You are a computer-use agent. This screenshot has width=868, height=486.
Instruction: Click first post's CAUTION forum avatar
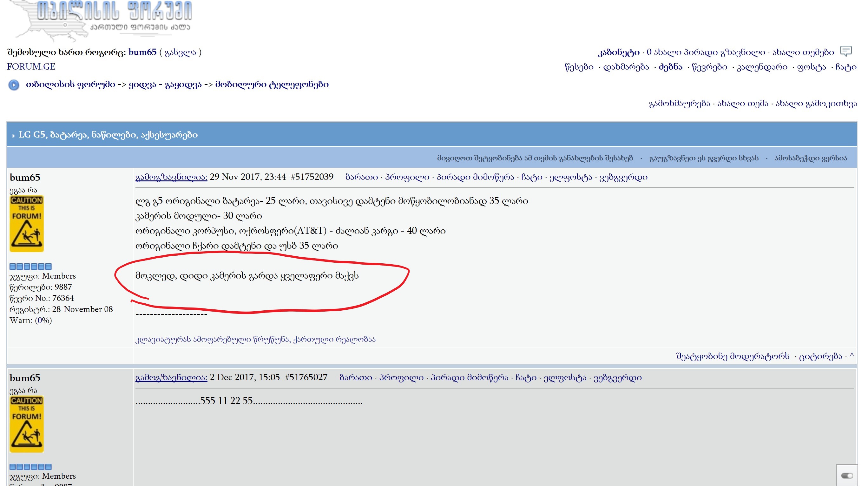coord(27,224)
